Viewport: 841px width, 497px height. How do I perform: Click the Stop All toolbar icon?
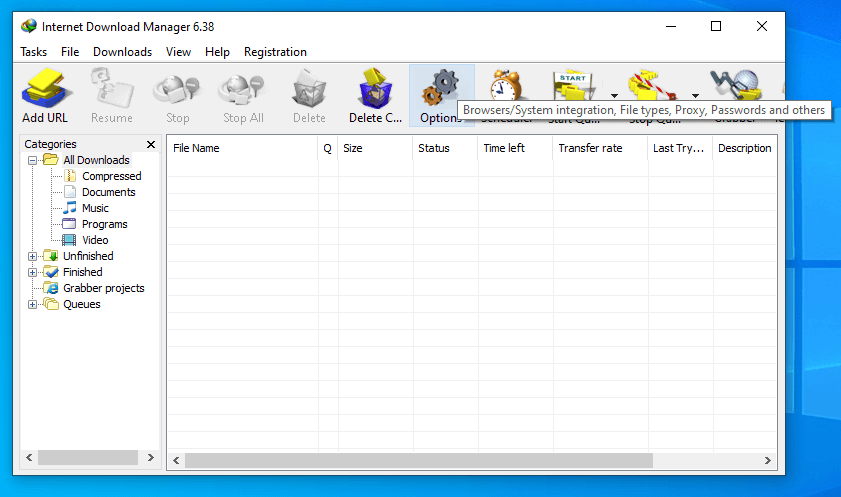tap(242, 90)
